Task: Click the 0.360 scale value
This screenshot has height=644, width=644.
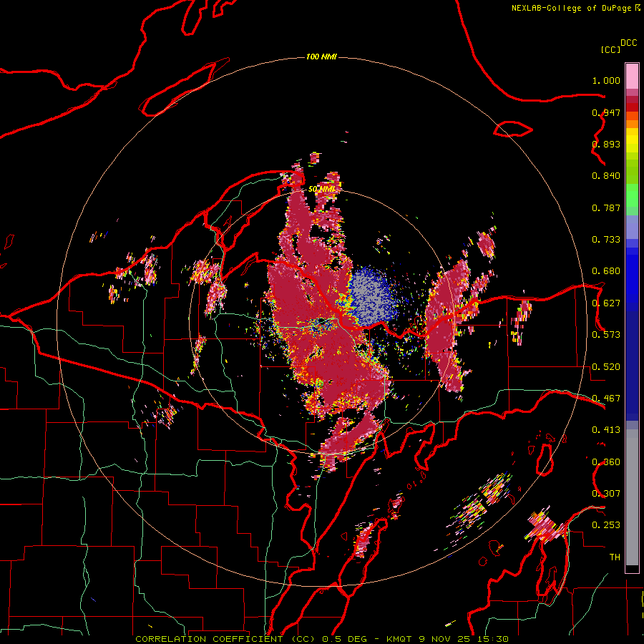Action: coord(606,462)
